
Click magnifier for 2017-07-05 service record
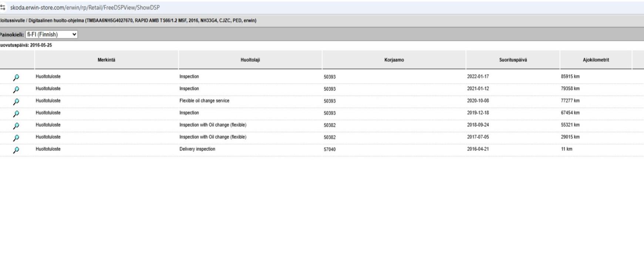coord(16,138)
